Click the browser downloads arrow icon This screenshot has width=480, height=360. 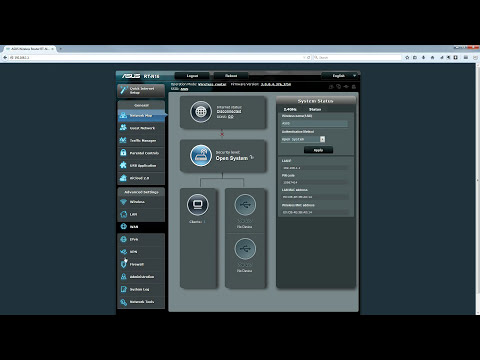(424, 58)
